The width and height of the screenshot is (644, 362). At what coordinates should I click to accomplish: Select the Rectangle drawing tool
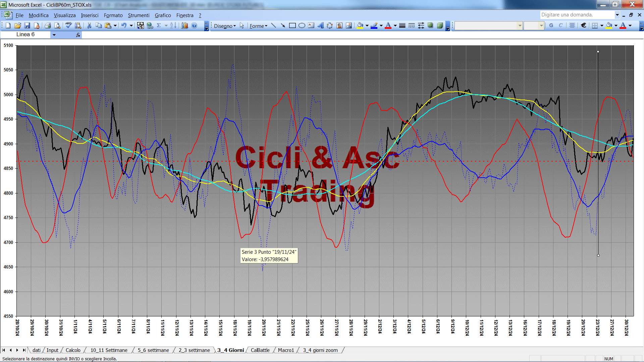[292, 25]
